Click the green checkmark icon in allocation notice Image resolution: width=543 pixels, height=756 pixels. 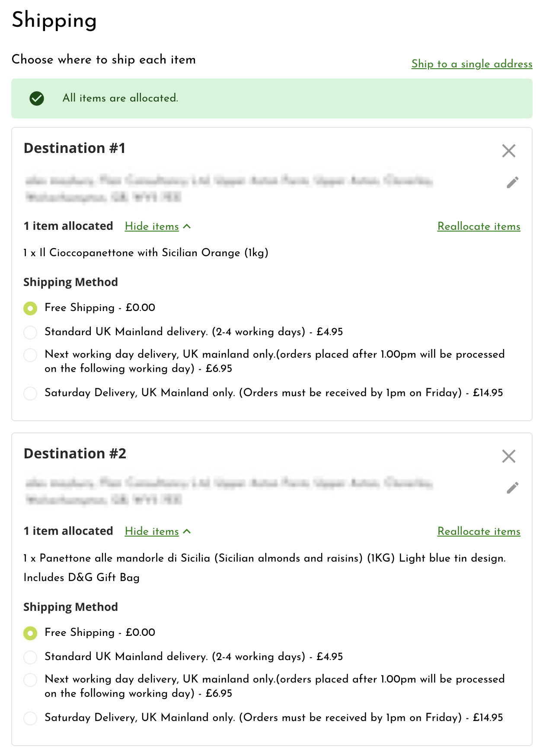point(37,98)
